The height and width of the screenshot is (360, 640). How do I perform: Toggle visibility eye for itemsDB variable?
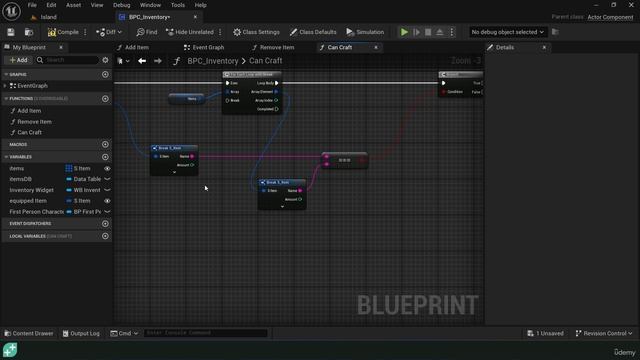107,179
